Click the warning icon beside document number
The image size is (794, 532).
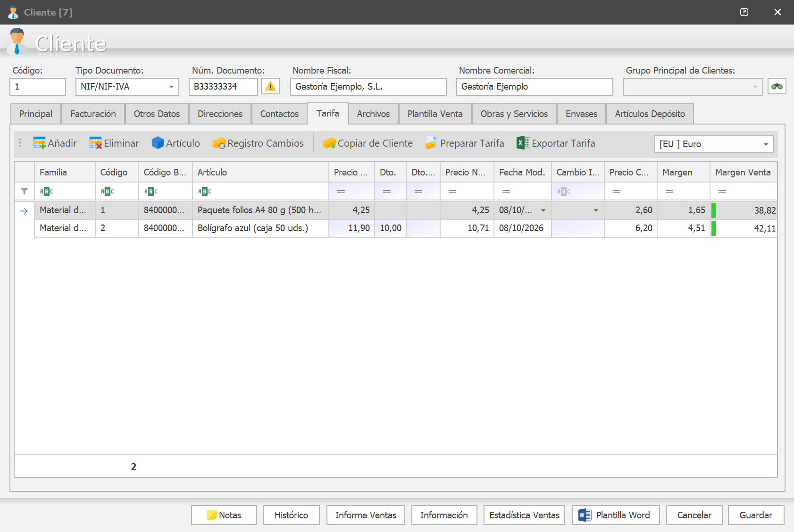(x=270, y=87)
